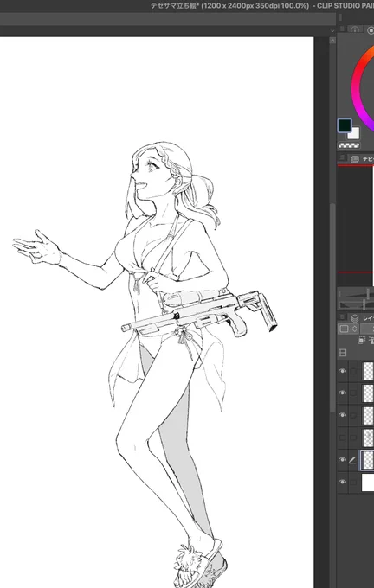Hide the topmost layer via its eye icon

click(342, 371)
